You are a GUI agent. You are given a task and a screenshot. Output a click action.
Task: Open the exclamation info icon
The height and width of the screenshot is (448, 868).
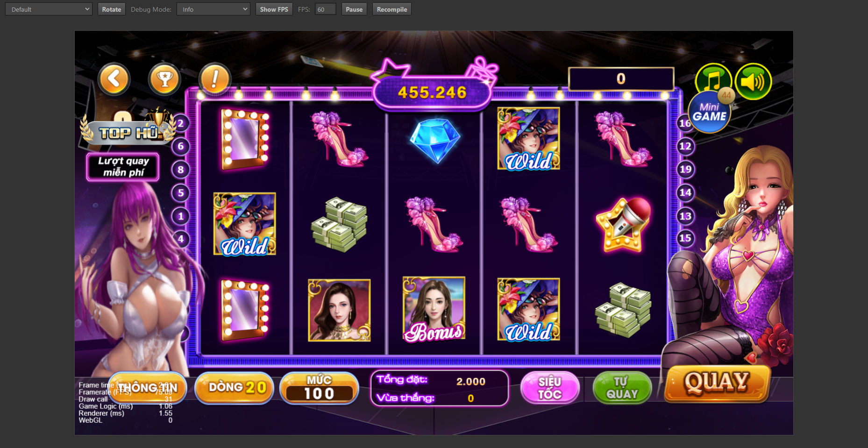[x=214, y=79]
